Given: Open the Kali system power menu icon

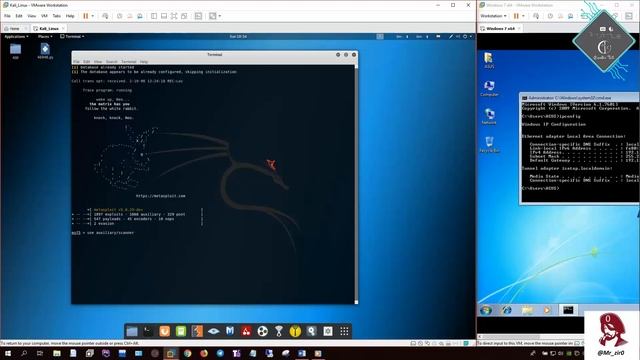Looking at the screenshot, I should pos(465,36).
